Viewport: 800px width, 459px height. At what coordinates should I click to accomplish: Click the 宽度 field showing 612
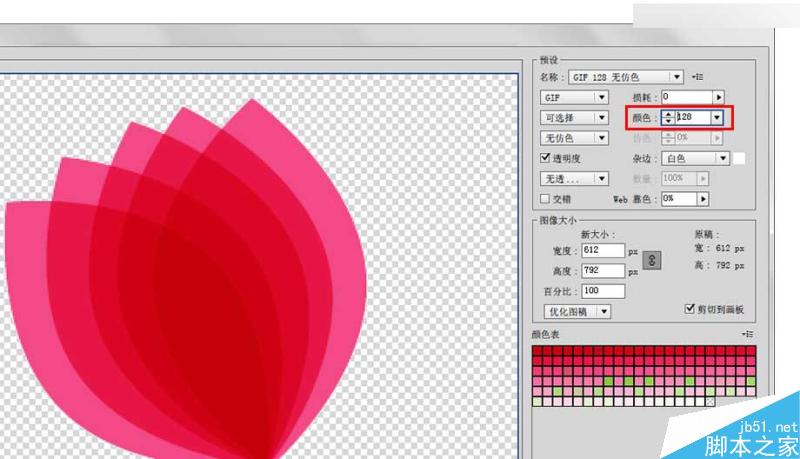tap(603, 250)
